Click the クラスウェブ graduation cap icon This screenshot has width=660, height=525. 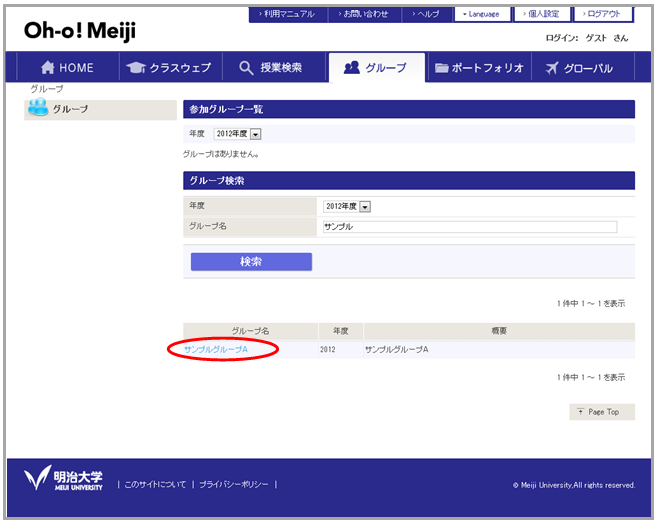[136, 67]
